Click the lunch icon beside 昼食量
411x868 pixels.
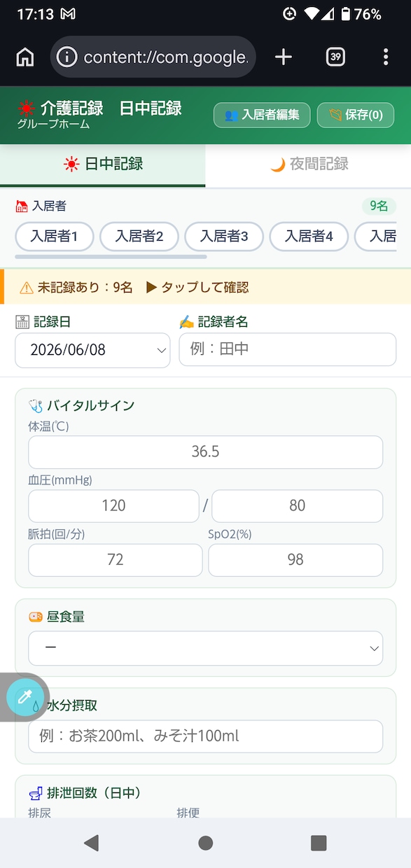(x=36, y=617)
